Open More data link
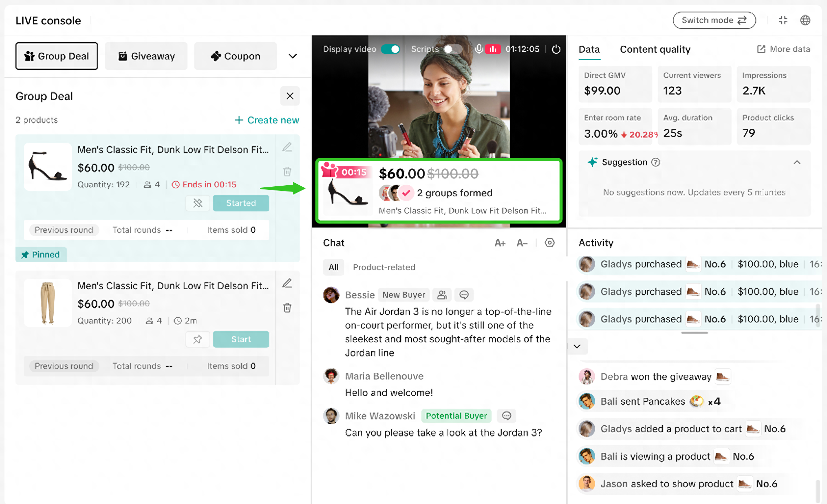827x504 pixels. 784,49
